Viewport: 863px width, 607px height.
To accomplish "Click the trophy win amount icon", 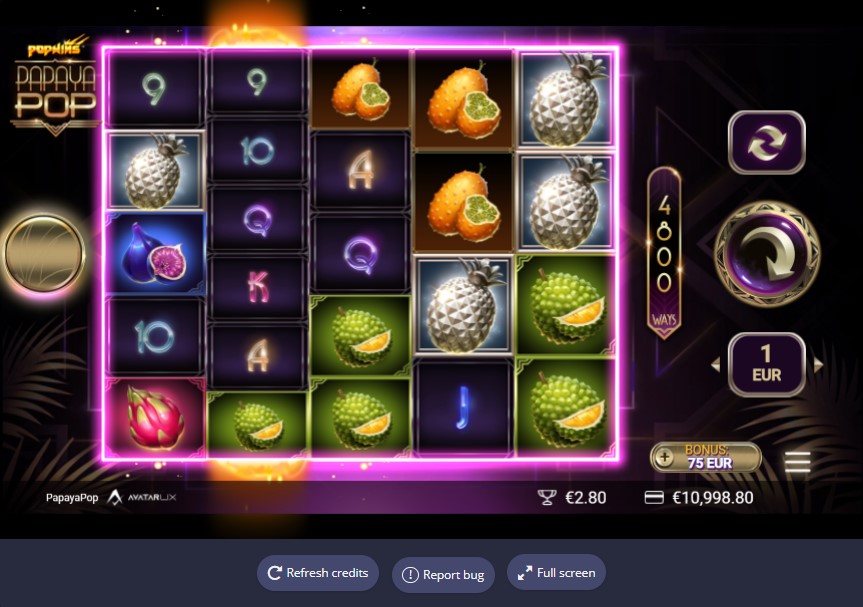I will pos(547,497).
